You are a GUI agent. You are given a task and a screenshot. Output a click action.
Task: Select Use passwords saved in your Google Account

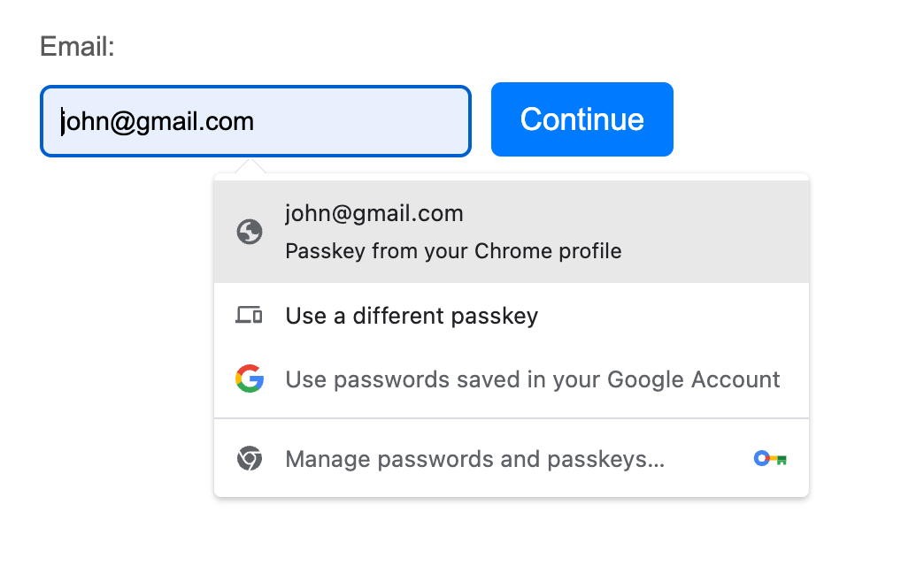512,379
